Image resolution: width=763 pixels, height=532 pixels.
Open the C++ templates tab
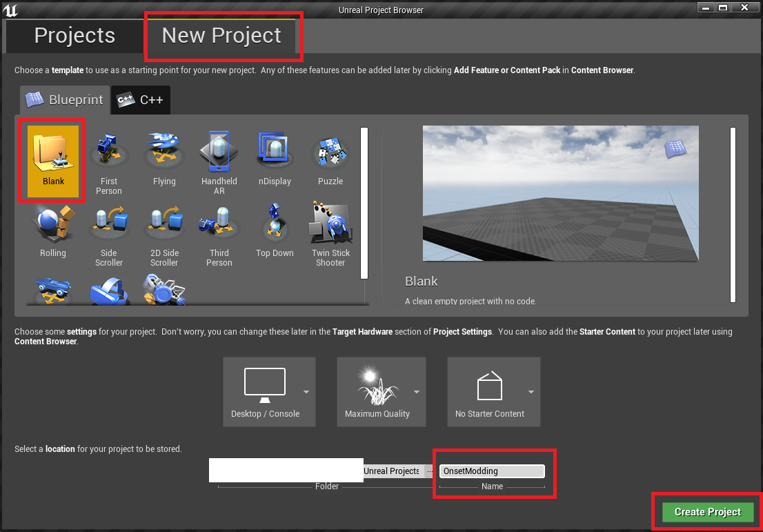click(141, 100)
